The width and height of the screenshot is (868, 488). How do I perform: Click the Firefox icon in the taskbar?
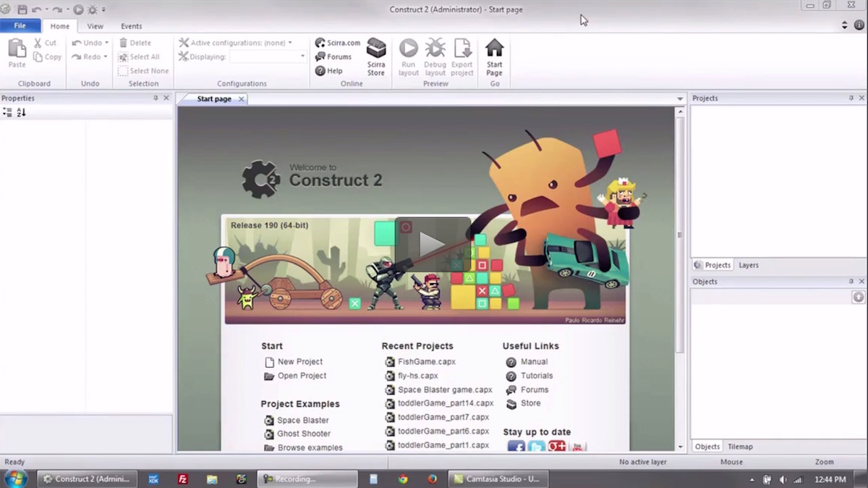[x=433, y=479]
